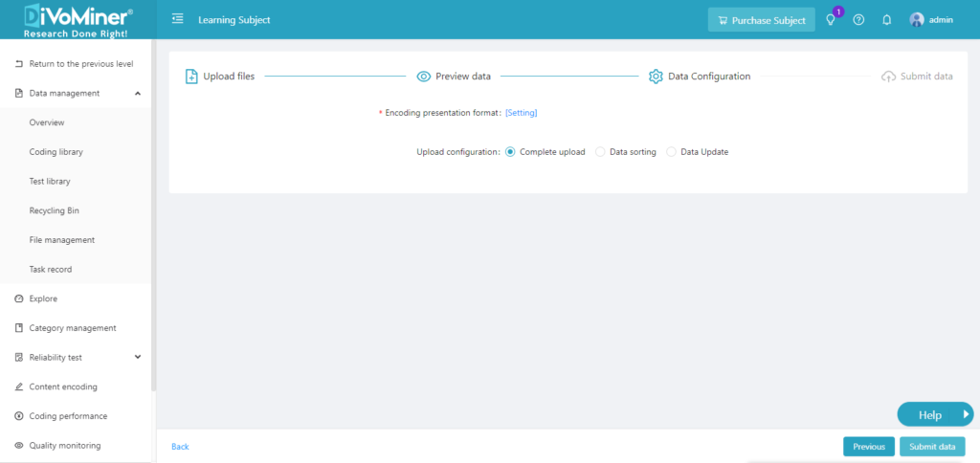Open the lightbulb tips icon
Screen dimensions: 980x463
(831, 20)
